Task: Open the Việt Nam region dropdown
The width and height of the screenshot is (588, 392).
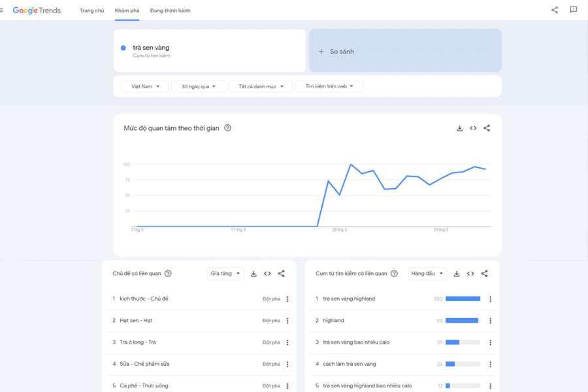Action: point(145,86)
